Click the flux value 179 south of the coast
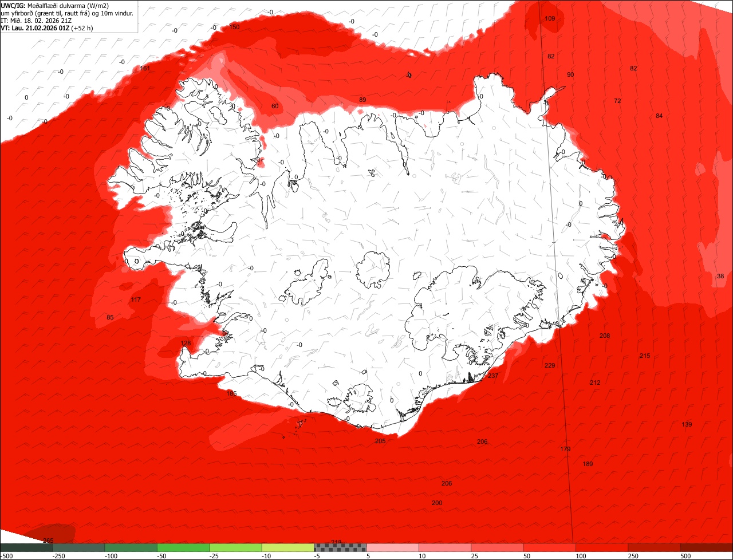Screen dimensions: 733x560 tap(565, 449)
